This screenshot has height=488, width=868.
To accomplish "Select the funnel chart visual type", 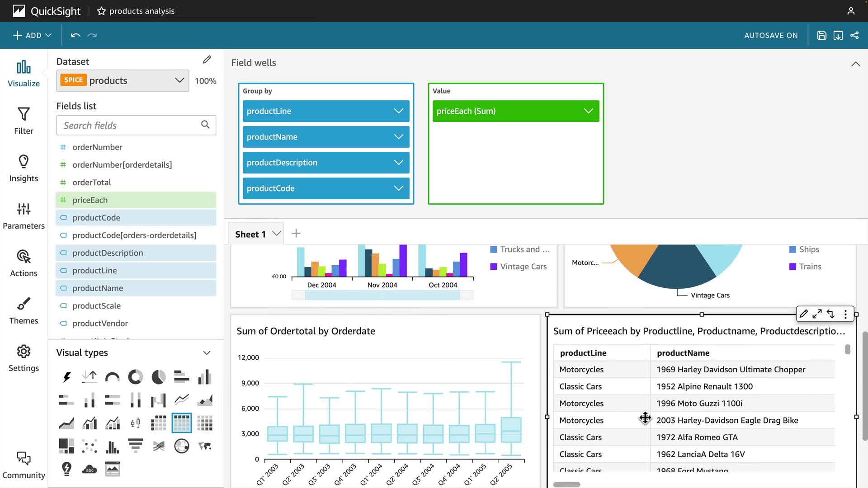I will [x=135, y=446].
